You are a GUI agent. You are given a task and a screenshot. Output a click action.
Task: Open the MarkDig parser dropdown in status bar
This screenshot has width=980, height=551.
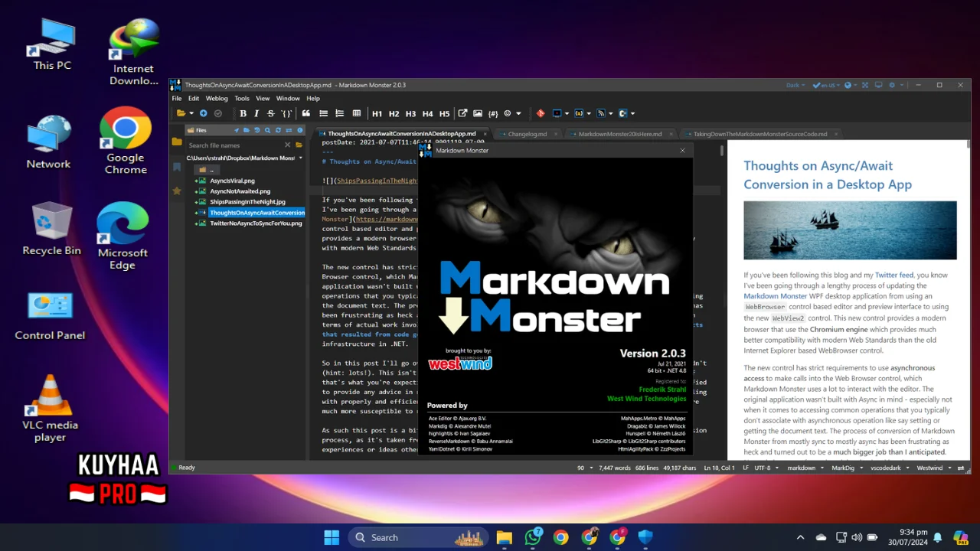tap(846, 468)
